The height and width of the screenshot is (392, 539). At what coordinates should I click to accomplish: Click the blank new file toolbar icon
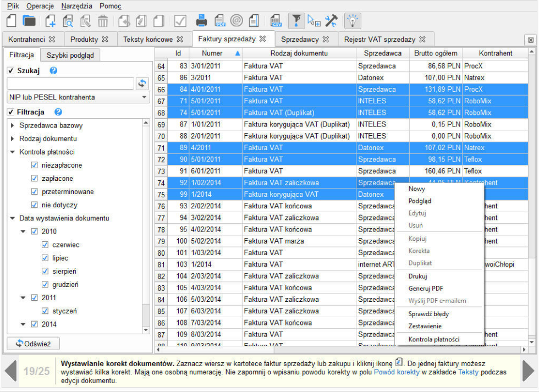click(12, 20)
